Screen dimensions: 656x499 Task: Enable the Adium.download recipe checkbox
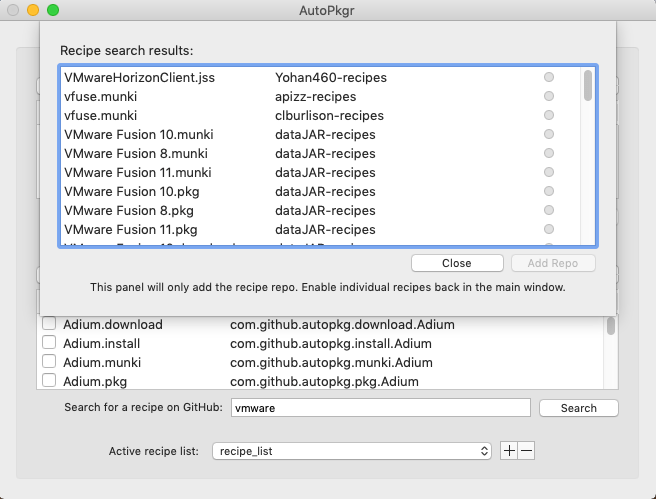point(49,324)
